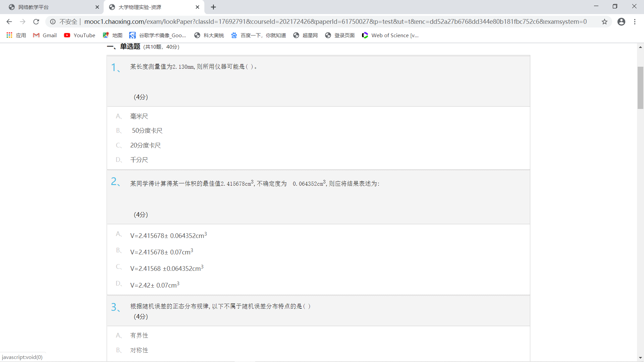This screenshot has height=362, width=644.
Task: Open the Chrome profile account icon
Action: (x=621, y=22)
